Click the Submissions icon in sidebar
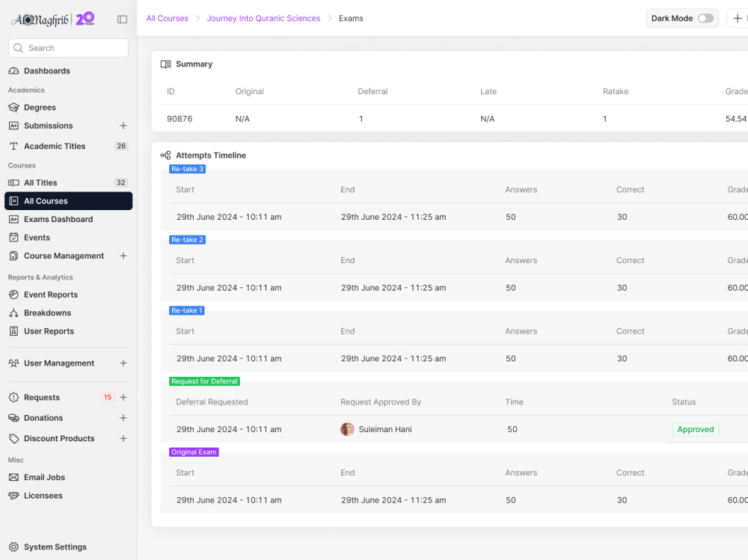Viewport: 748px width, 560px height. click(13, 126)
